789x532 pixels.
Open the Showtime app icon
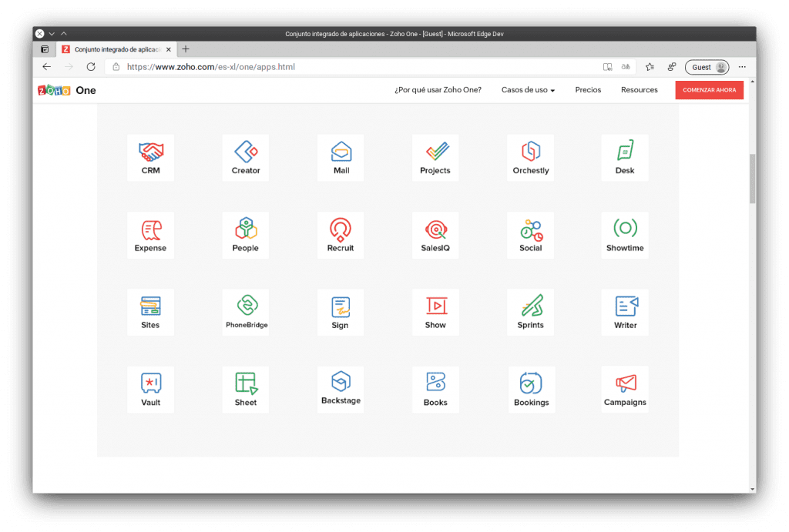point(625,236)
